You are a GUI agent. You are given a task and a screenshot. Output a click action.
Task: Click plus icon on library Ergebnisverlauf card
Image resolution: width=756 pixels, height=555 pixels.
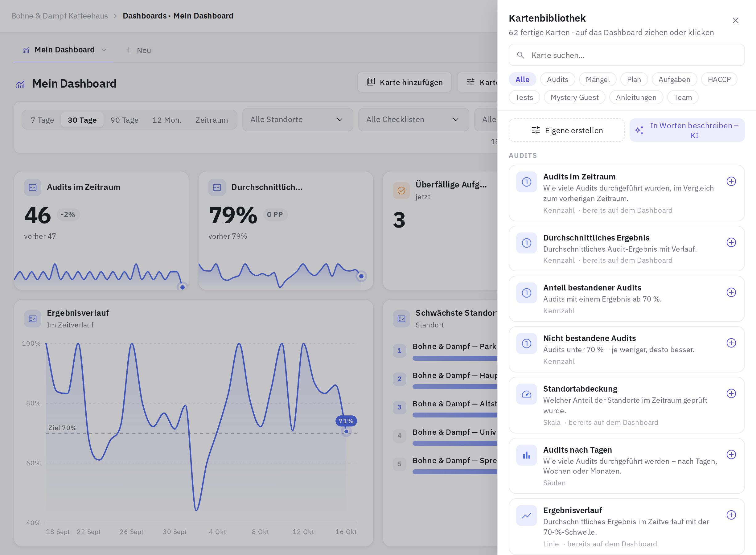click(731, 515)
